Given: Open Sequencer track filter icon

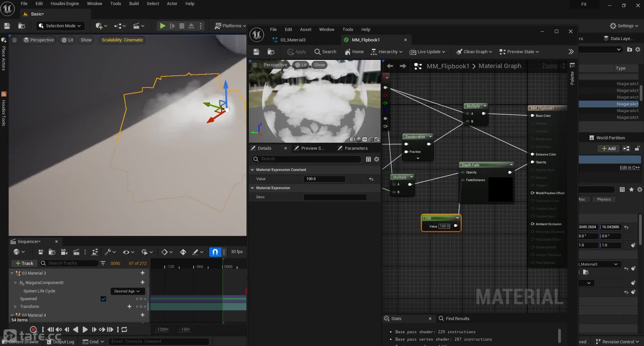Looking at the screenshot, I should [x=103, y=263].
